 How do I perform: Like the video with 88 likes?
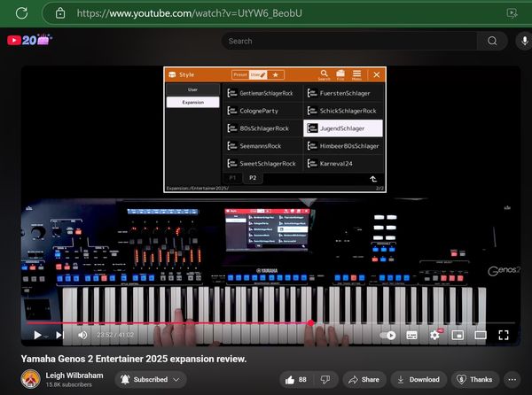click(295, 379)
